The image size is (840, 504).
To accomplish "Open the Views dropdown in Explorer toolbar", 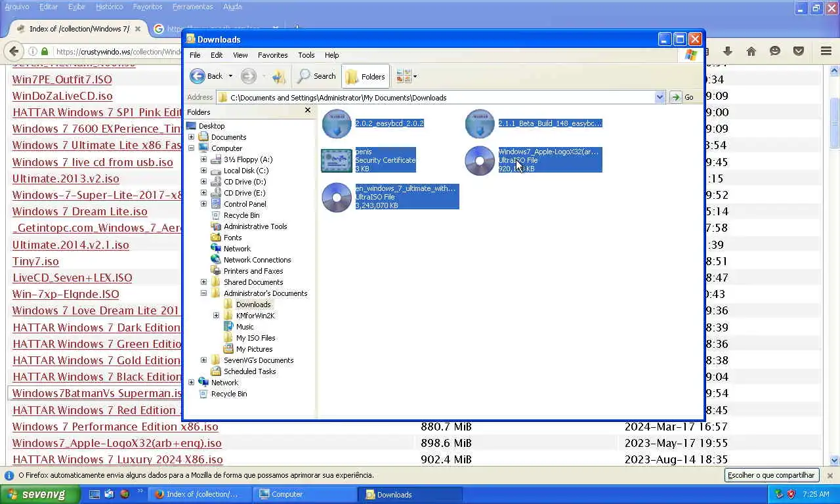I will point(406,76).
